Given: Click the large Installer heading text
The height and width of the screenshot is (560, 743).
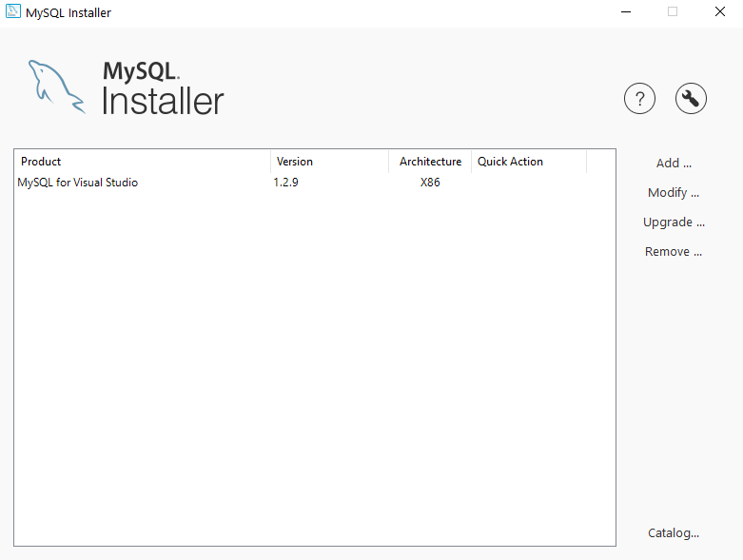Looking at the screenshot, I should [x=163, y=101].
